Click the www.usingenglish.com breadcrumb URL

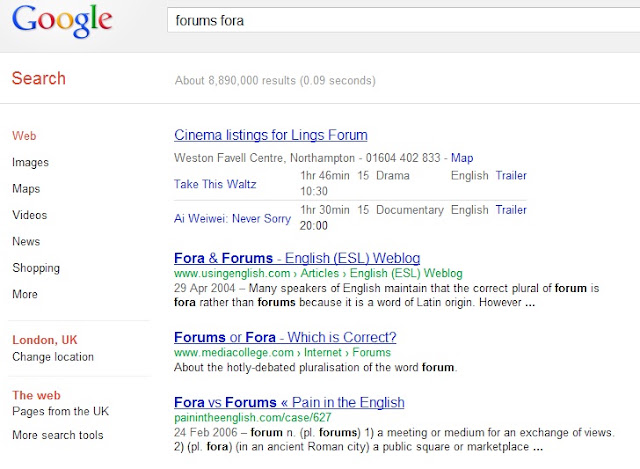(318, 273)
